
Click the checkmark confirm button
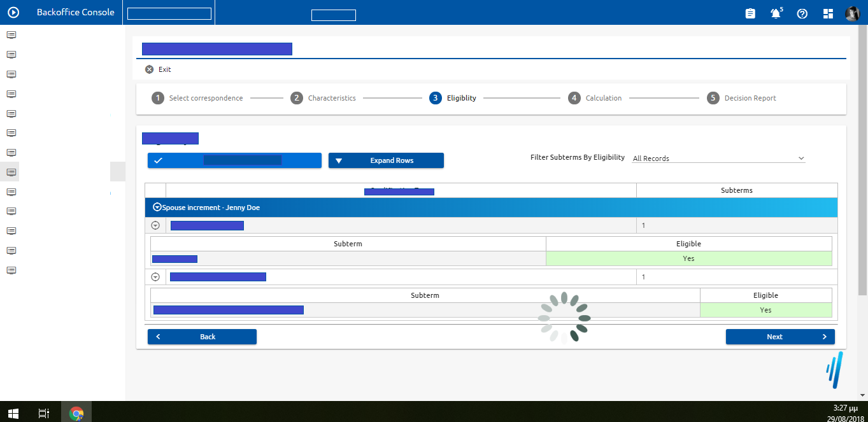[x=234, y=160]
